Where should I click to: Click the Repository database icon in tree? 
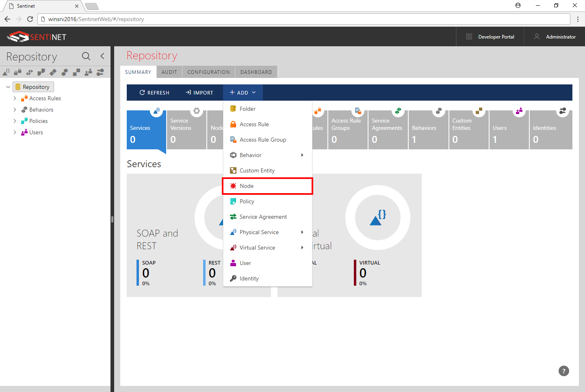[x=18, y=87]
